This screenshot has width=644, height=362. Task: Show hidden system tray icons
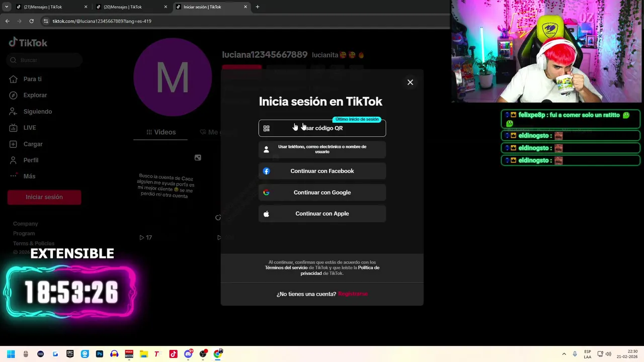[x=564, y=354]
